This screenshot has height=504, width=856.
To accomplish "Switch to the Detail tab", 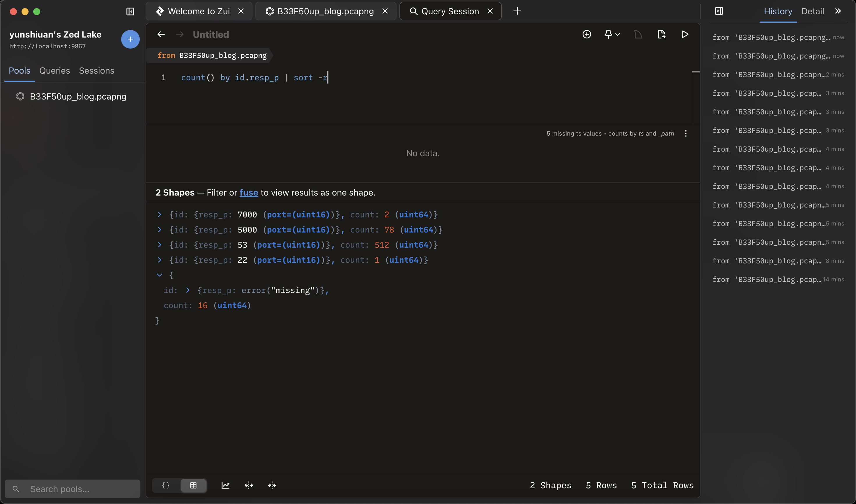I will [812, 11].
